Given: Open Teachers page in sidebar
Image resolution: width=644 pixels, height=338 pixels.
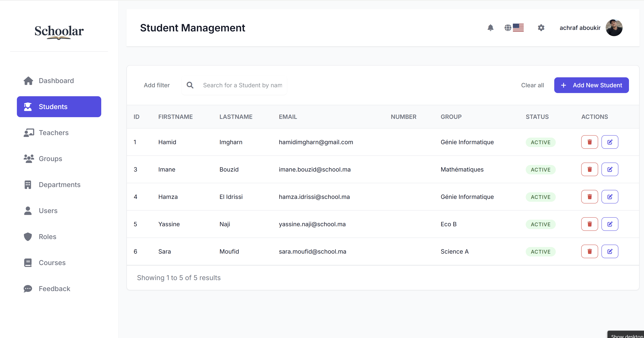Looking at the screenshot, I should (59, 133).
